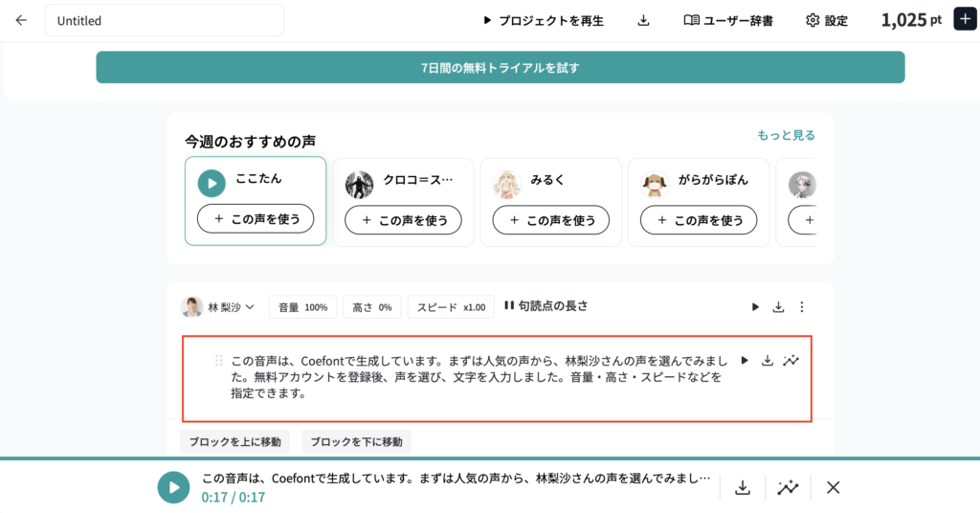Expand the 林 梨沙 voice dropdown

click(219, 307)
